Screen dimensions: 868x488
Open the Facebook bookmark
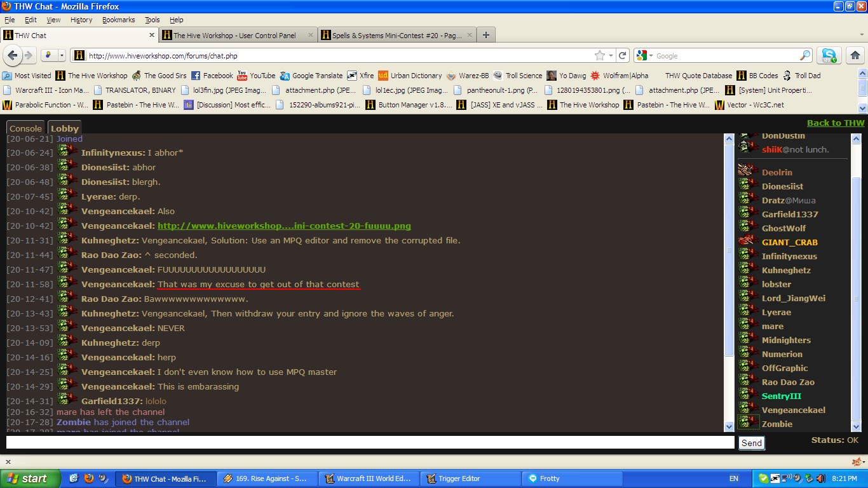(212, 76)
